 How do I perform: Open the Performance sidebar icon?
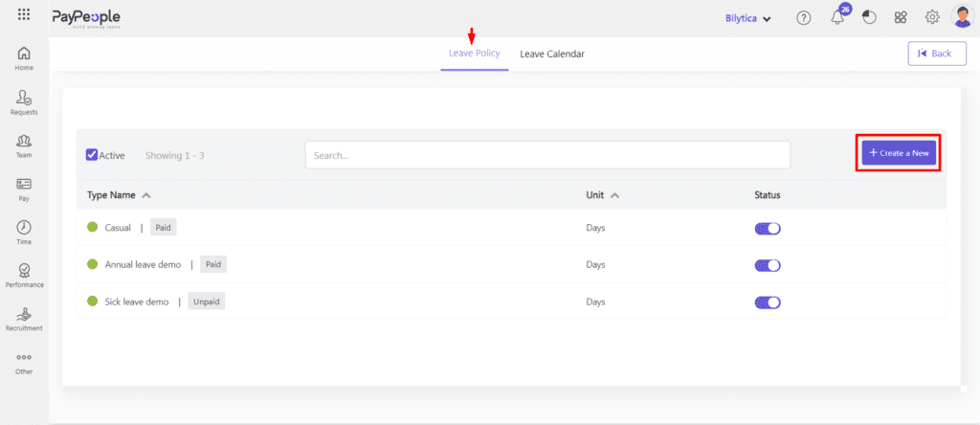[24, 271]
